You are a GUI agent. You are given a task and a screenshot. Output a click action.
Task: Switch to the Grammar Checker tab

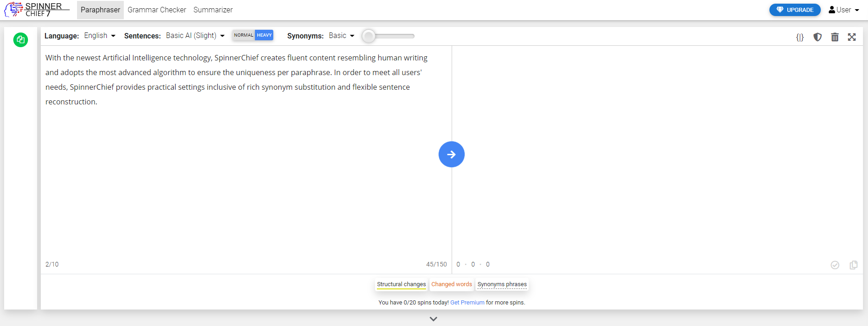(157, 10)
